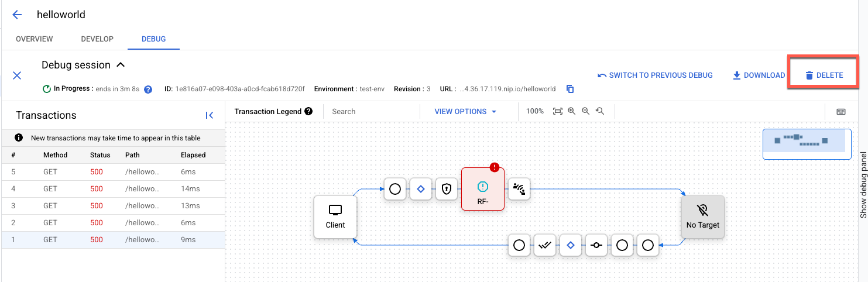
Task: Click the double checkmark node in response flow
Action: pyautogui.click(x=545, y=246)
